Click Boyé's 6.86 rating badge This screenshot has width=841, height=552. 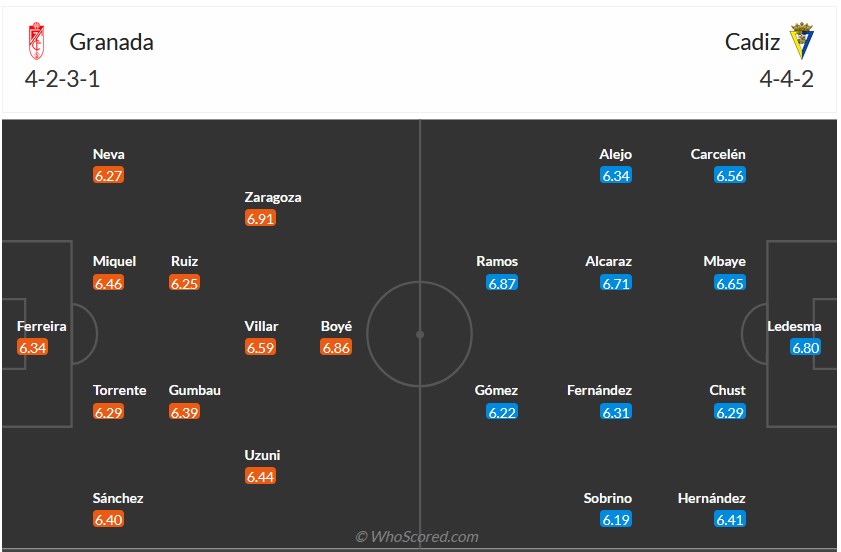tap(336, 348)
